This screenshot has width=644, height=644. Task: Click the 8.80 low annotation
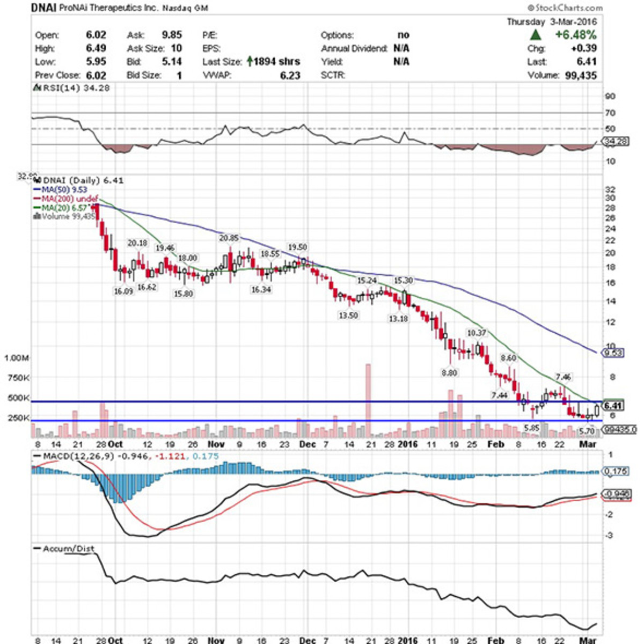[449, 372]
